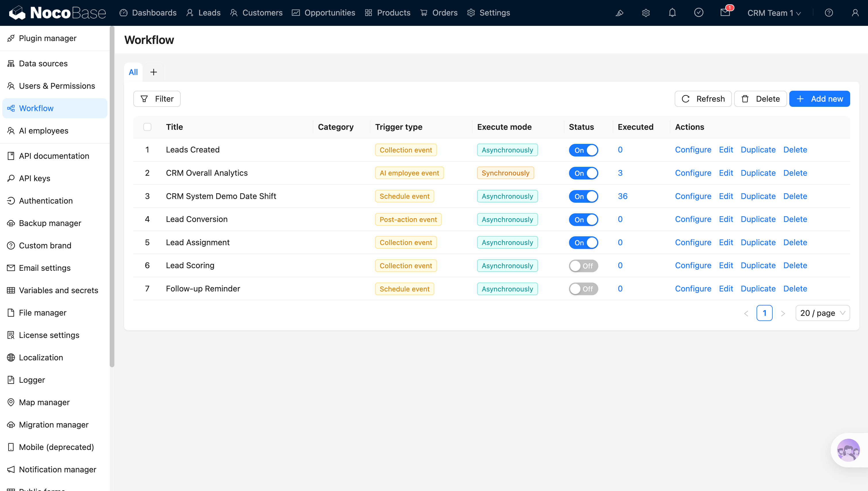Expand the CRM Team 1 dropdown
This screenshot has width=868, height=491.
click(774, 13)
